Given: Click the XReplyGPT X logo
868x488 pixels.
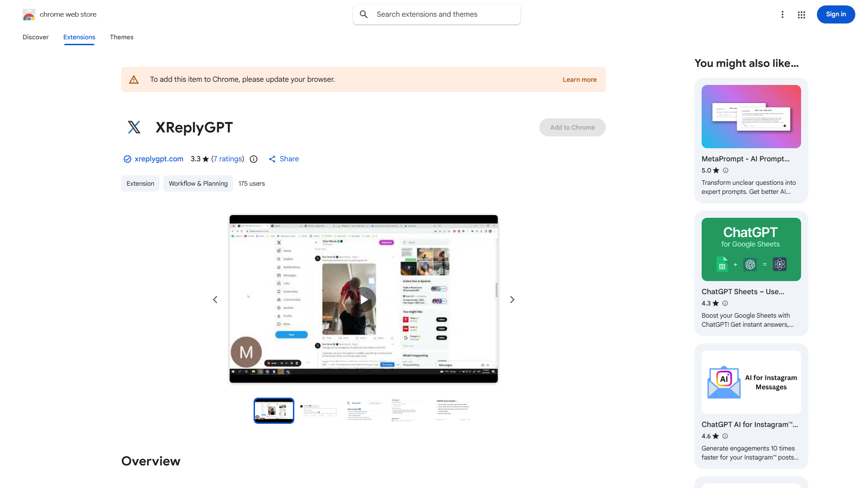Looking at the screenshot, I should click(134, 127).
